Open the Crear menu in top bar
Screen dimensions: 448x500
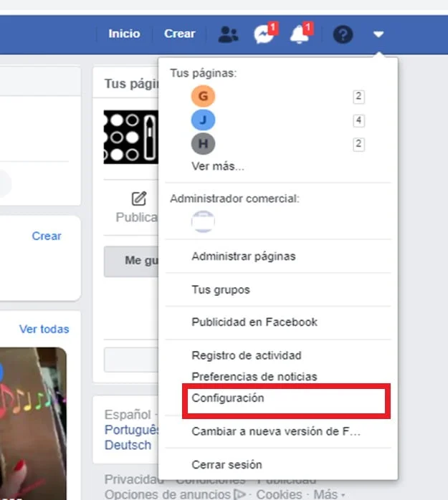[180, 34]
